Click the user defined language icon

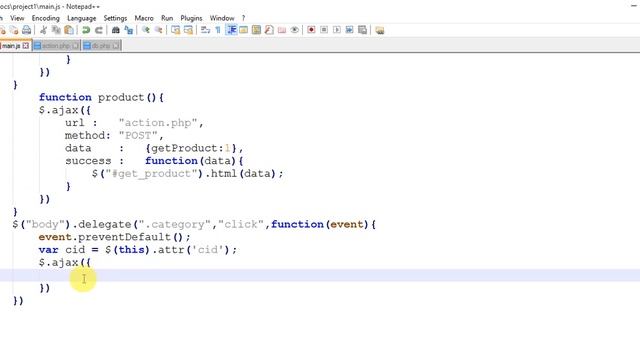pos(244,30)
